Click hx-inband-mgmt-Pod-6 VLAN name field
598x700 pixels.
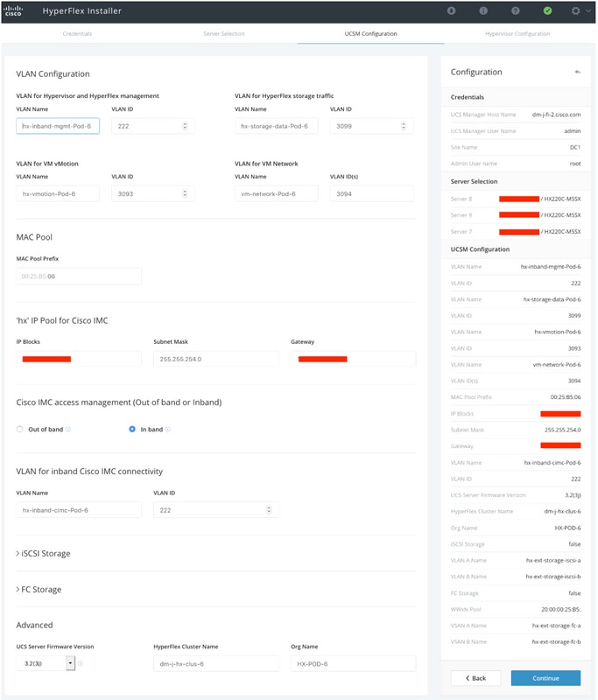pos(58,126)
